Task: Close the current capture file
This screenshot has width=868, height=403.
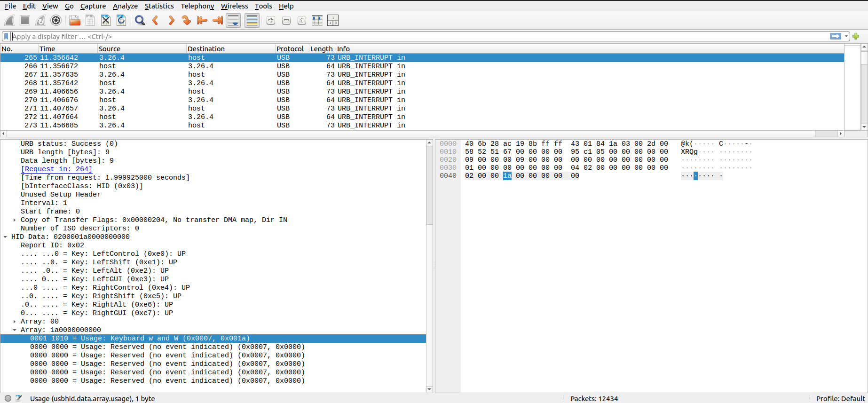Action: (106, 20)
